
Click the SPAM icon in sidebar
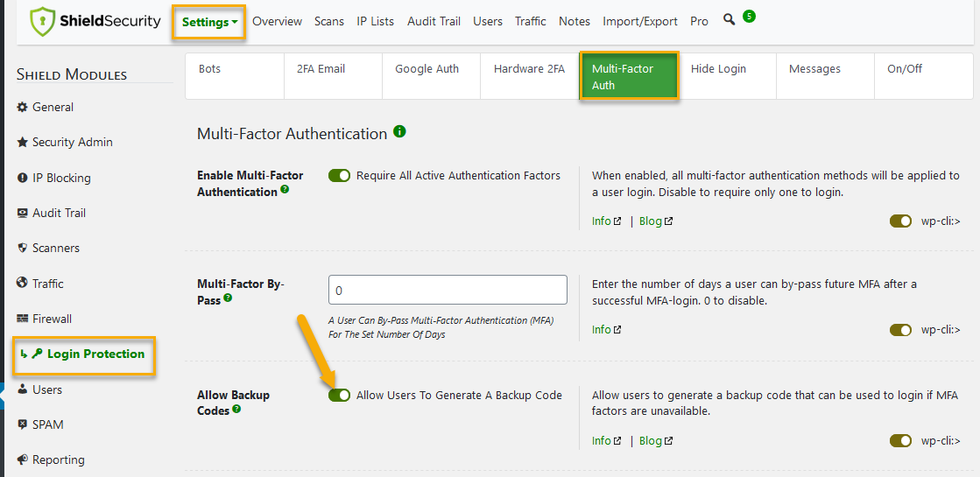pos(23,424)
